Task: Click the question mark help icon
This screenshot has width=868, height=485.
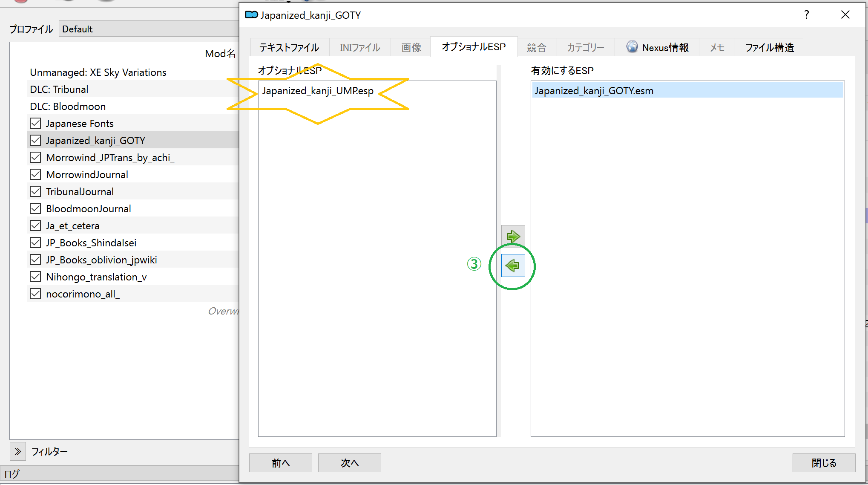Action: (806, 15)
